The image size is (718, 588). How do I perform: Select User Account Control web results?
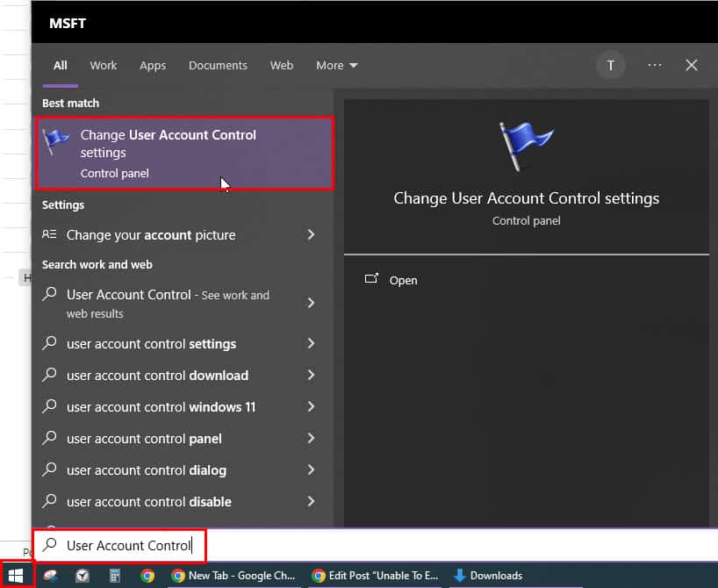point(168,304)
